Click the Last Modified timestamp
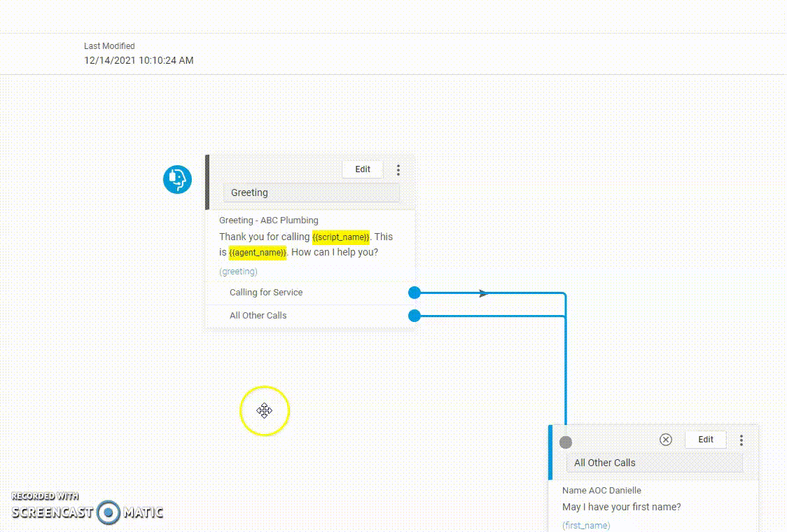Viewport: 787px width, 532px height. [139, 61]
